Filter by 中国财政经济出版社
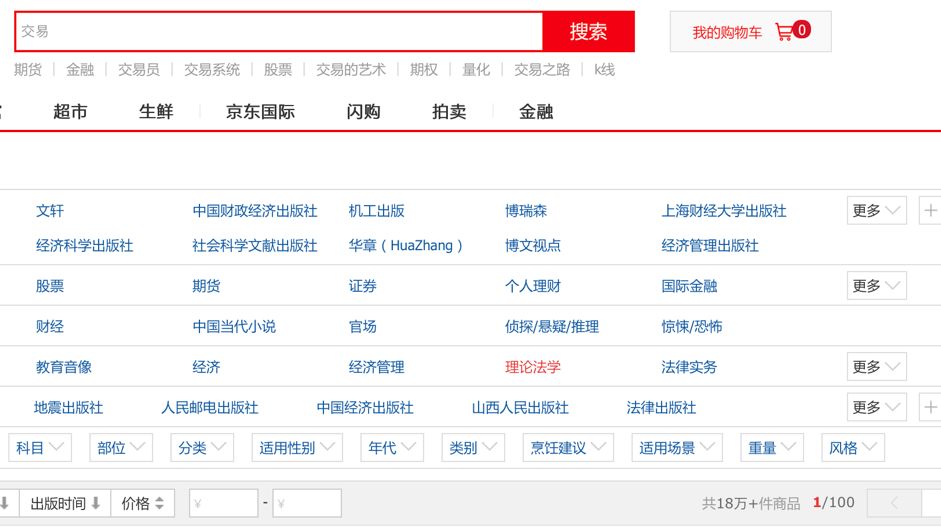The width and height of the screenshot is (941, 527). tap(254, 211)
